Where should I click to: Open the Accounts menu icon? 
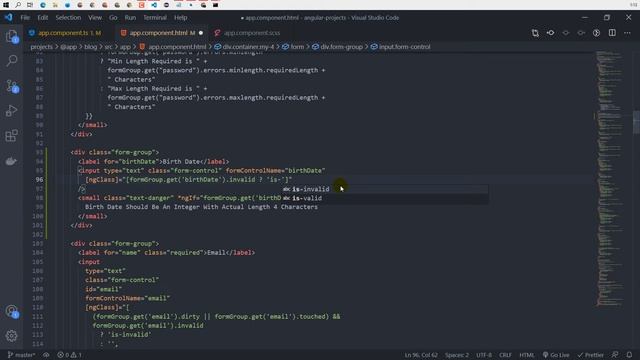[x=12, y=311]
